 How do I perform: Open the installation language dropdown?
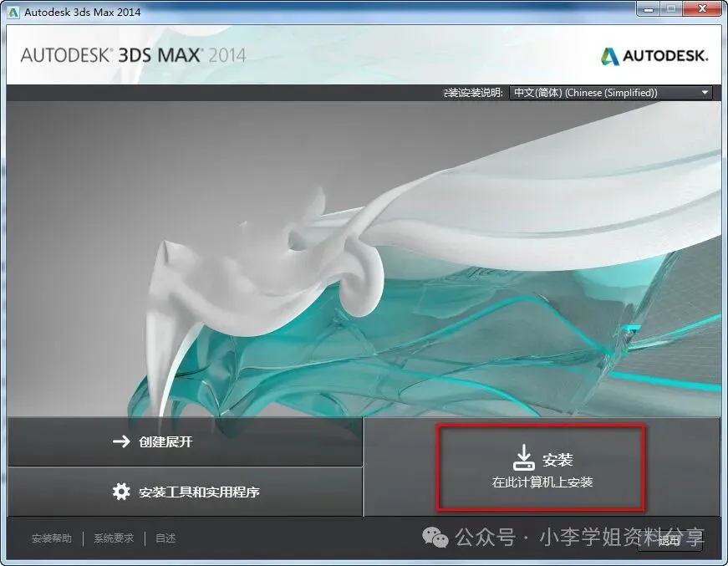[x=611, y=93]
